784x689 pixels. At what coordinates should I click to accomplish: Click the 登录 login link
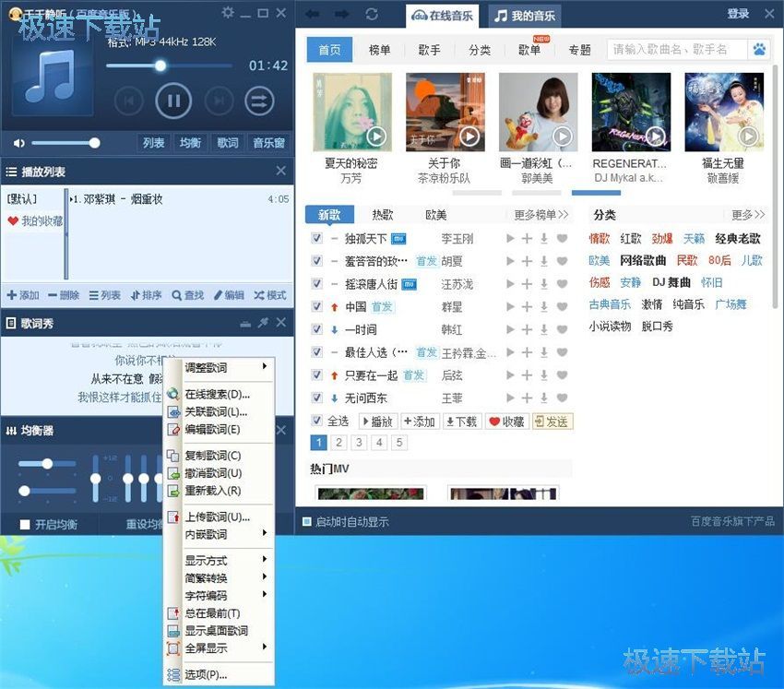[738, 14]
